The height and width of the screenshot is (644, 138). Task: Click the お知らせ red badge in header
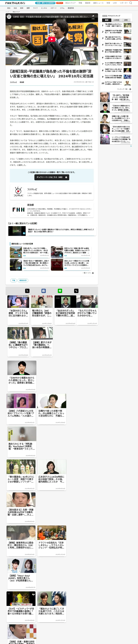coord(60,3)
